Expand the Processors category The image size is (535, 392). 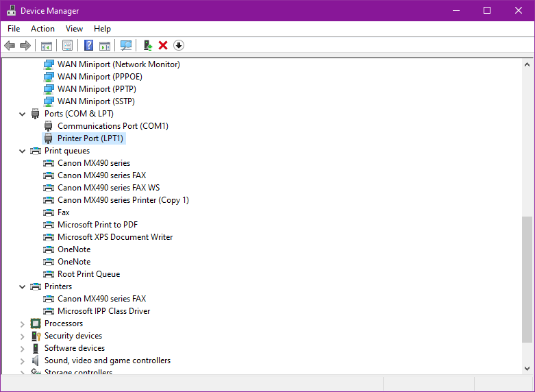pos(22,324)
